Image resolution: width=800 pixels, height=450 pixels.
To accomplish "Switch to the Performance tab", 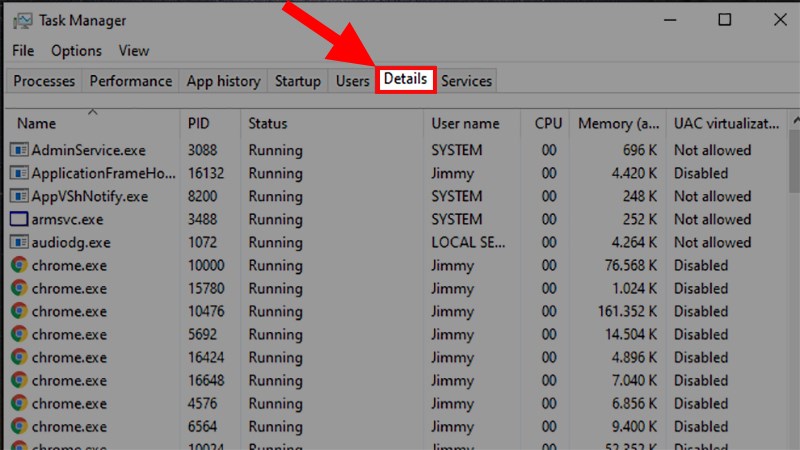I will point(131,81).
